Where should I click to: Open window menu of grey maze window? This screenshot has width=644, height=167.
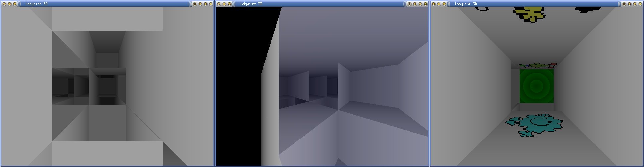[4, 4]
